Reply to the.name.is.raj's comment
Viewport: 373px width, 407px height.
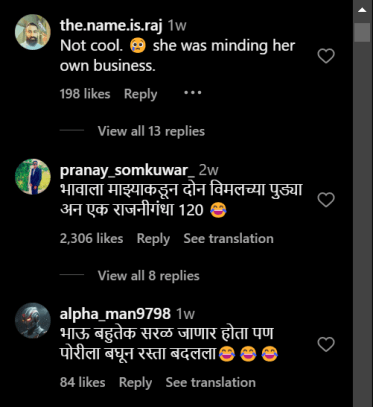click(x=140, y=94)
